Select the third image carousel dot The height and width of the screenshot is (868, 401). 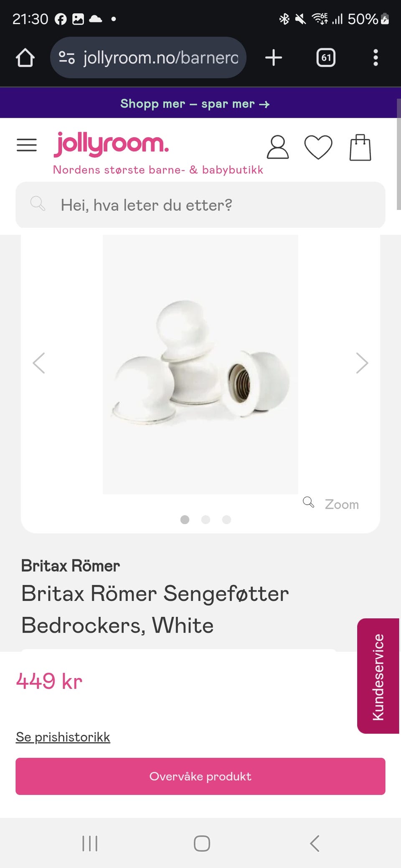(226, 520)
